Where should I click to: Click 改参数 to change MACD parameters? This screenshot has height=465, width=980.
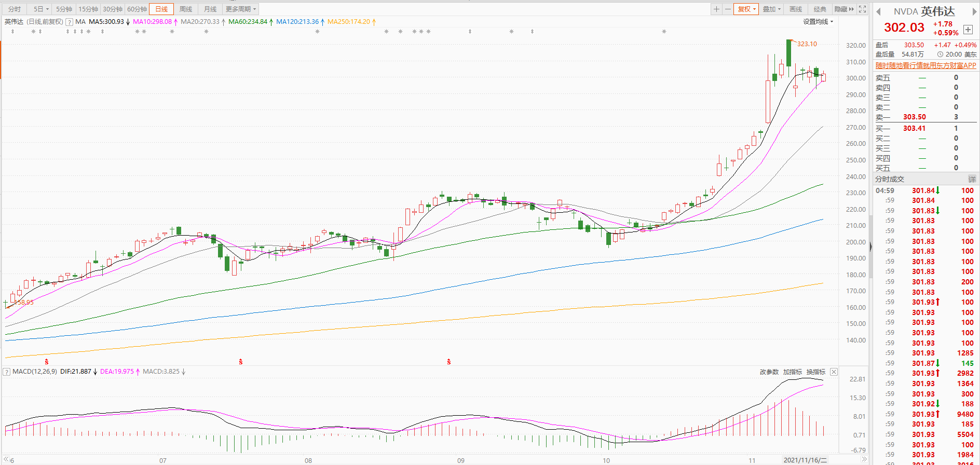(769, 372)
